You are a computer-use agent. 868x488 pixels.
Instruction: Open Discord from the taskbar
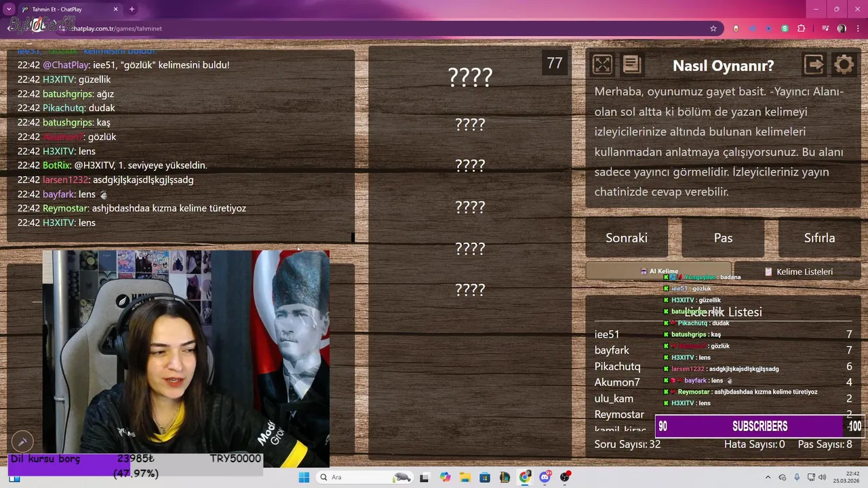(x=545, y=477)
